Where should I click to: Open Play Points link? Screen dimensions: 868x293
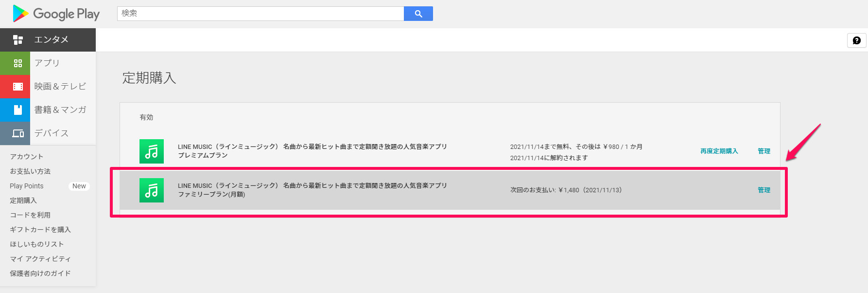click(27, 186)
